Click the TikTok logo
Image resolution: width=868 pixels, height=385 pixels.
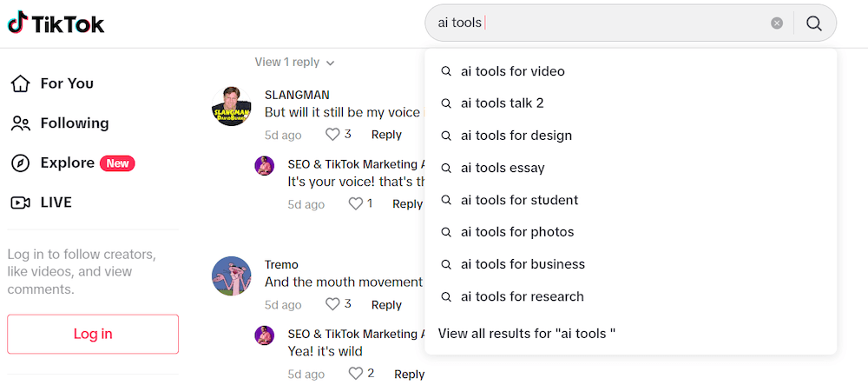56,23
